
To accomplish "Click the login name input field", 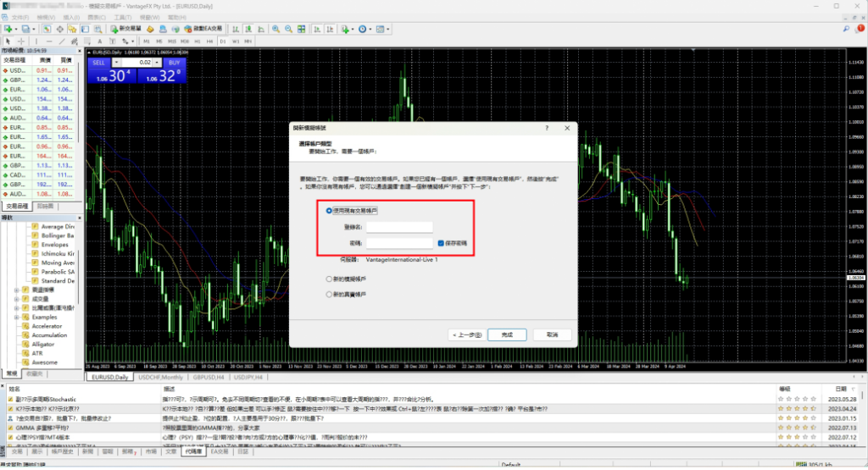I will click(399, 227).
